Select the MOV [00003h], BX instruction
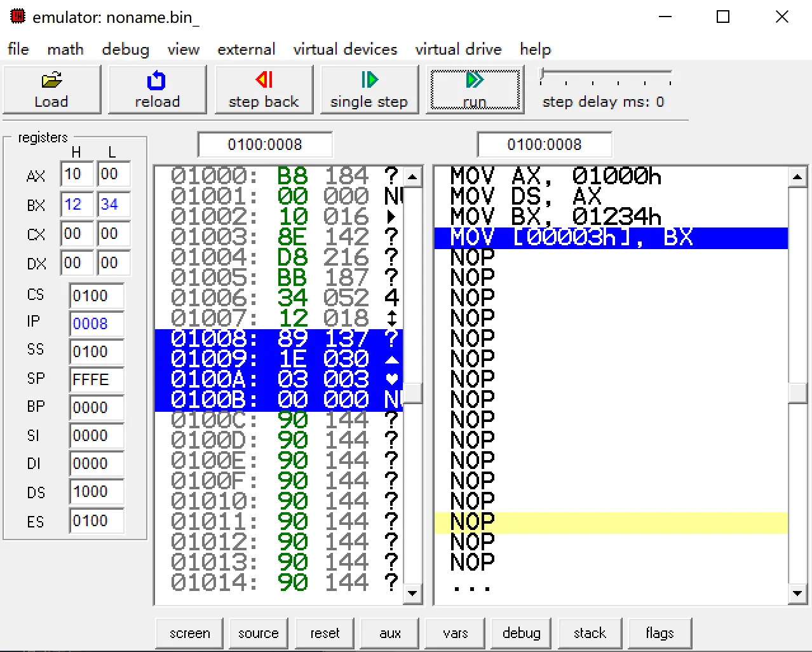 pos(611,238)
